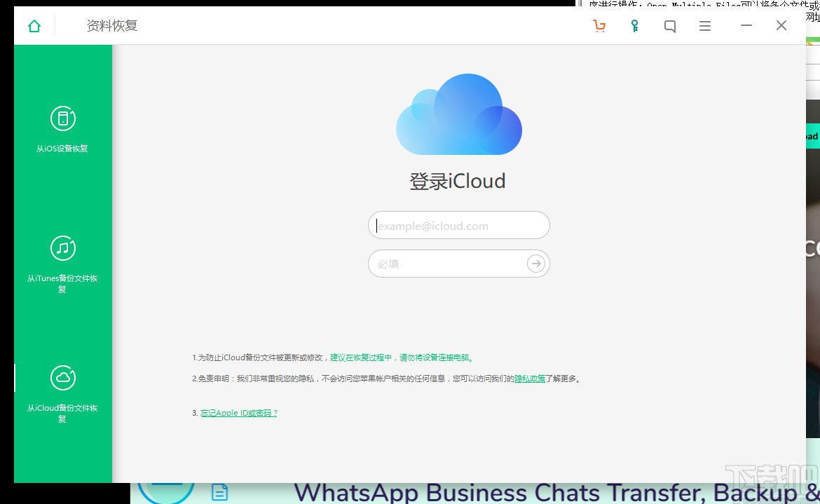Switch to 从iTunes备份文件恢复 tab label
This screenshot has width=820, height=504.
point(62,283)
